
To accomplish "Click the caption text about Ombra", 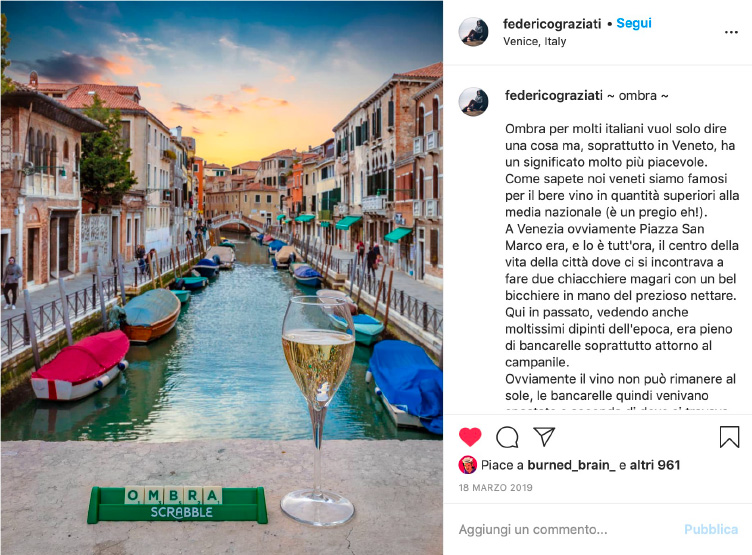I will pos(622,262).
